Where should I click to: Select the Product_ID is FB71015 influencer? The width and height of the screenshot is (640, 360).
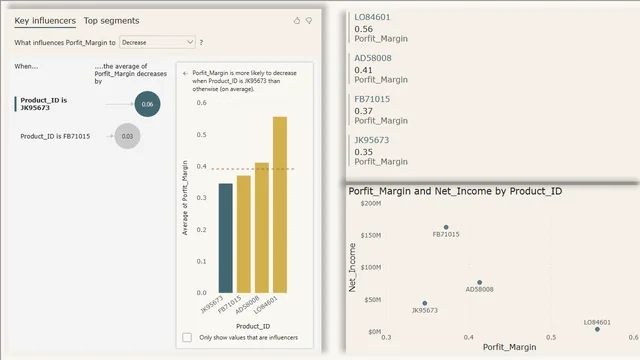tap(55, 136)
